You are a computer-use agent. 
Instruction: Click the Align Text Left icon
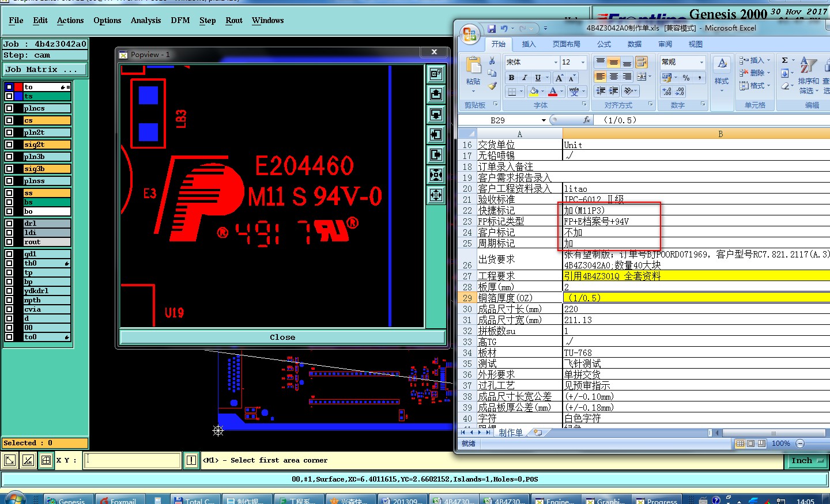(x=601, y=77)
